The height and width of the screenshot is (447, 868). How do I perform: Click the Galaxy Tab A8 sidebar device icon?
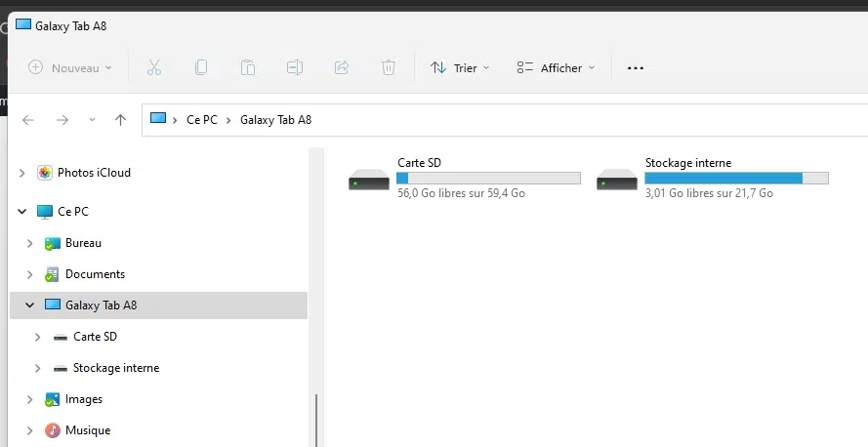53,305
